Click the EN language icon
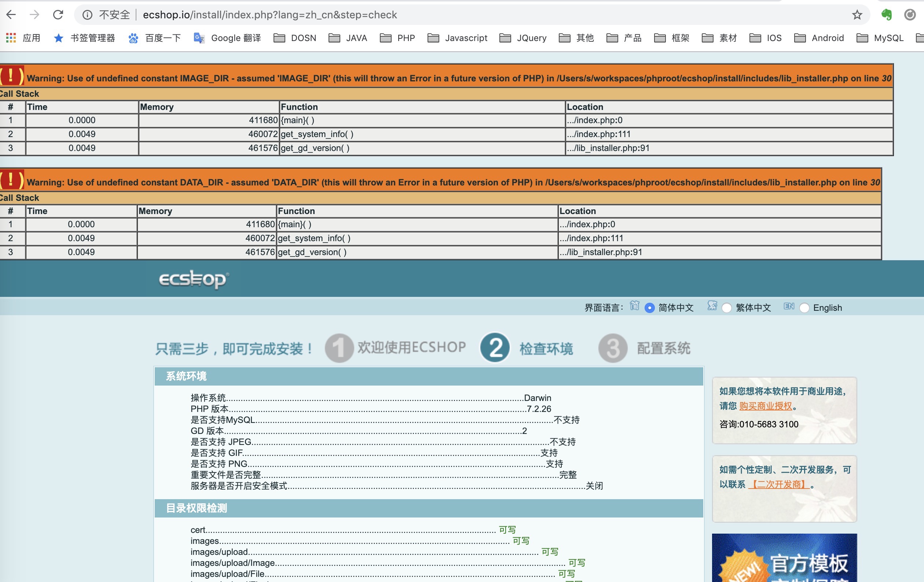This screenshot has width=924, height=582. (x=789, y=306)
